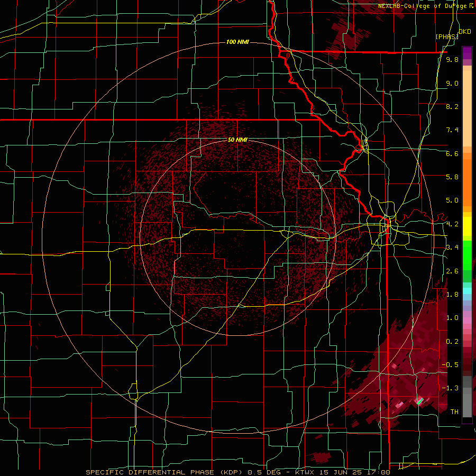Click the 6.6 scale value
The width and height of the screenshot is (476, 476).
pyautogui.click(x=452, y=153)
